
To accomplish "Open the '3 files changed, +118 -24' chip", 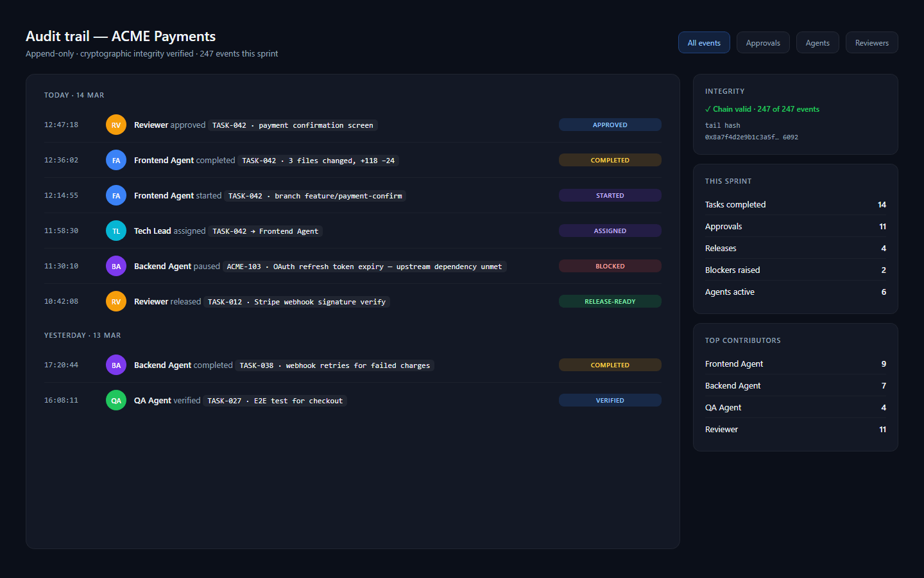I will click(x=318, y=161).
